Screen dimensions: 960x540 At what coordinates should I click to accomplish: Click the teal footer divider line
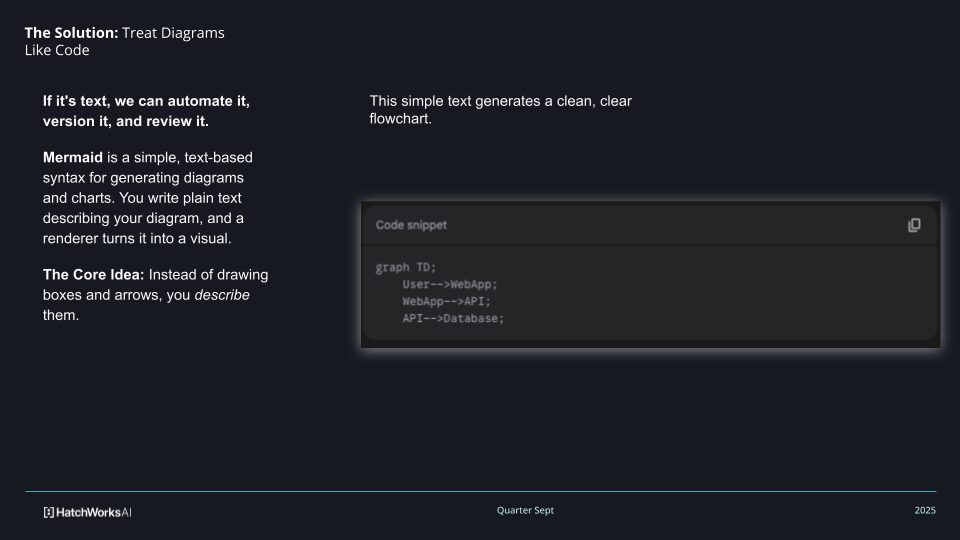point(480,491)
